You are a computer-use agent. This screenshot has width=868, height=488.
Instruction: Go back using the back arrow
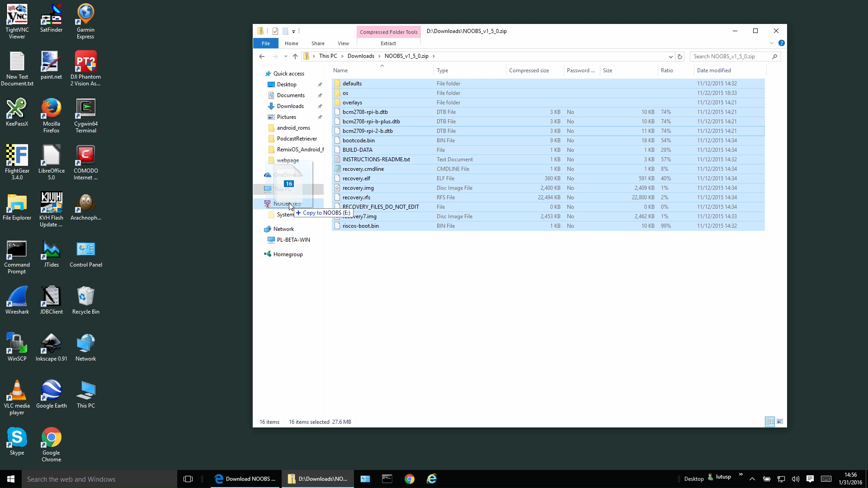coord(262,56)
